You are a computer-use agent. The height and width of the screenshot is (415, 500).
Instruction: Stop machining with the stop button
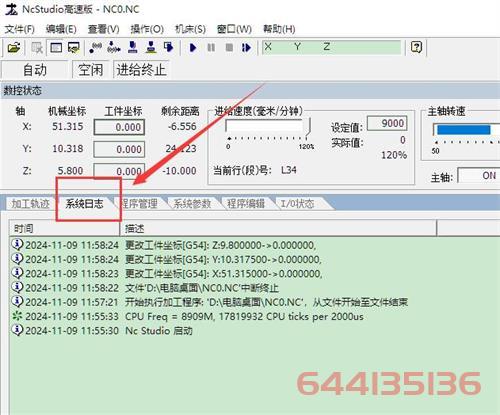pos(229,48)
